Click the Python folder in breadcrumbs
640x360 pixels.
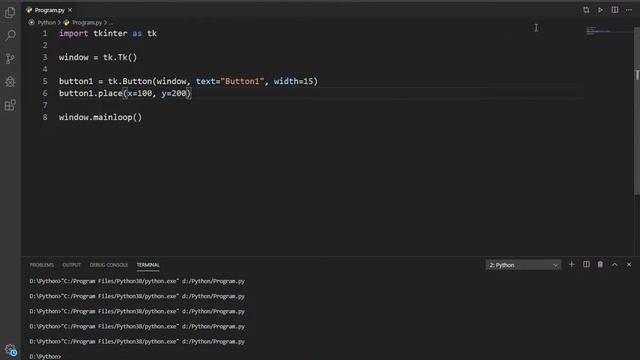[46, 22]
